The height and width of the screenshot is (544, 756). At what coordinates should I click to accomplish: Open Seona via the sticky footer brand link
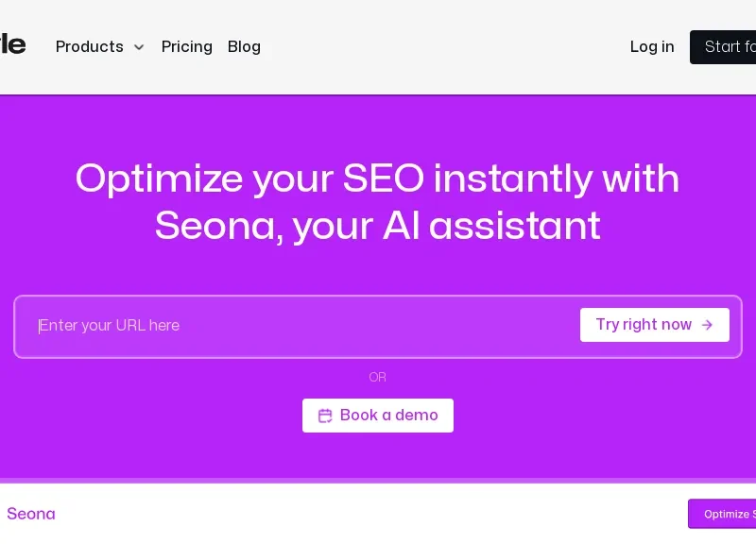(x=30, y=514)
